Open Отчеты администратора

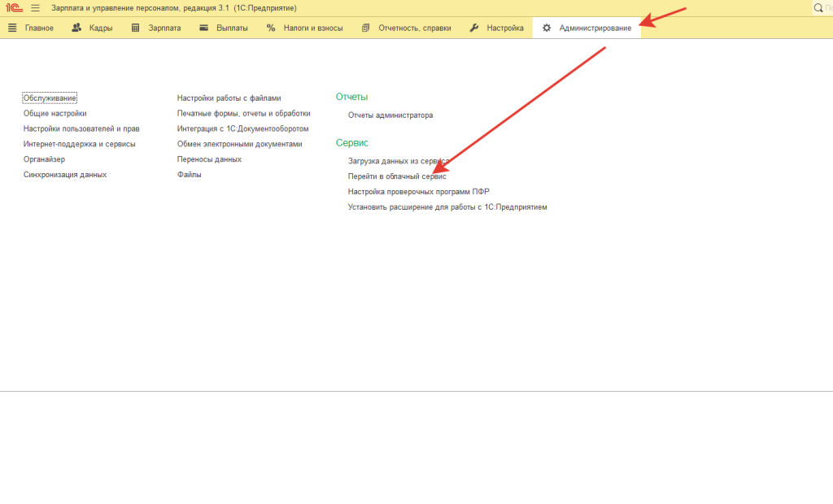pyautogui.click(x=390, y=115)
